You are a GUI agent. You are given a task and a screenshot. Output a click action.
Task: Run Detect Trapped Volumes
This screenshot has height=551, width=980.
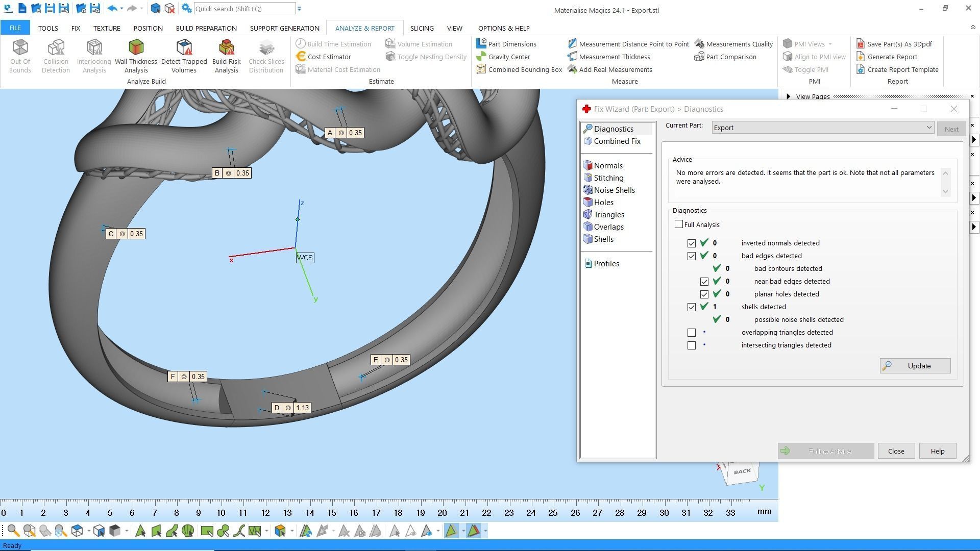184,56
